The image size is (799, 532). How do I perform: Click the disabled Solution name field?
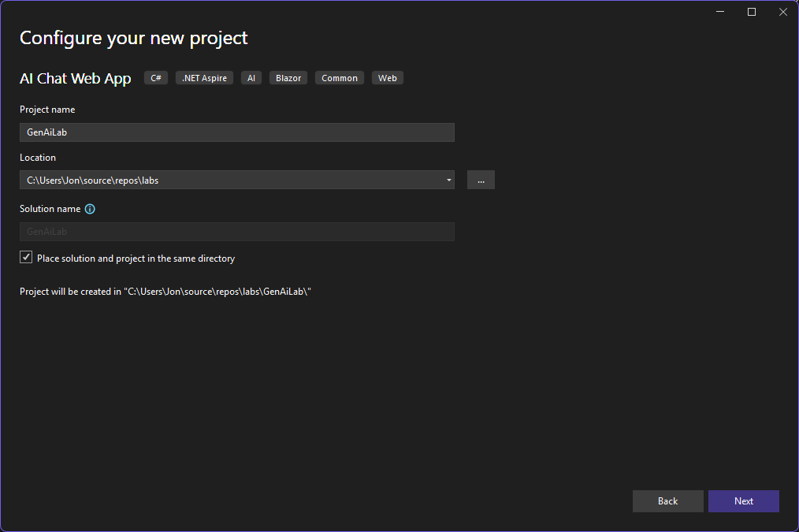pyautogui.click(x=236, y=232)
